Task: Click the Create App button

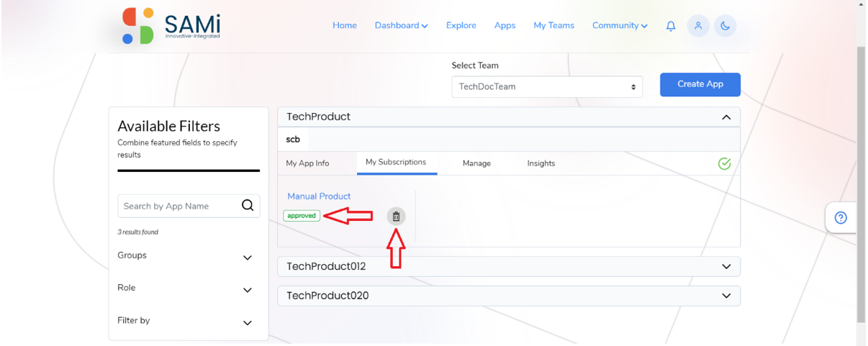Action: click(x=700, y=84)
